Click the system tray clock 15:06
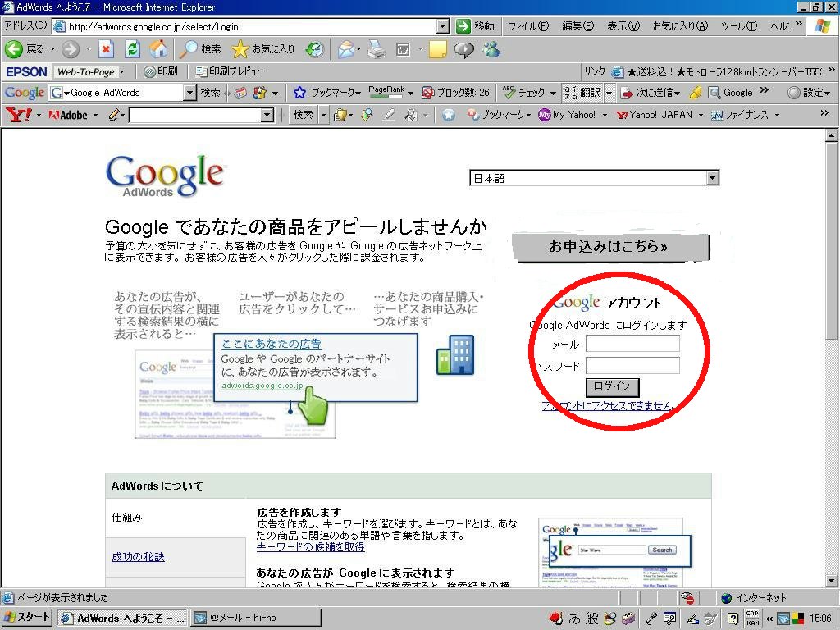The width and height of the screenshot is (840, 630). tap(820, 619)
